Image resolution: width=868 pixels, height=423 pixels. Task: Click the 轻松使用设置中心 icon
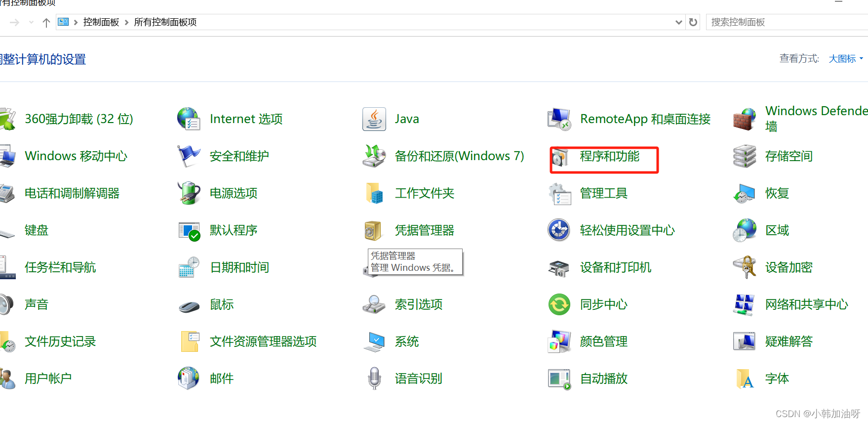(x=559, y=230)
